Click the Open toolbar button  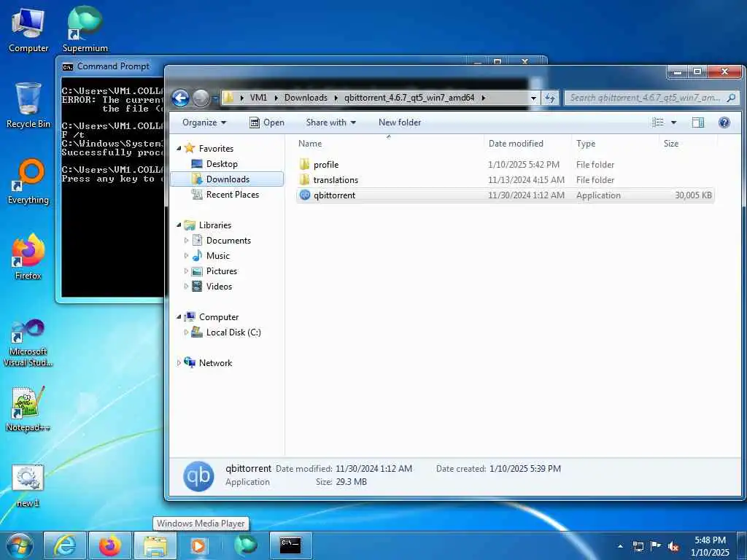(x=267, y=122)
